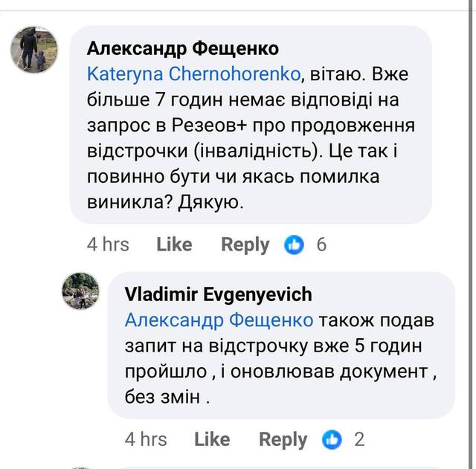Screen dimensions: 476x469
Task: Reply to Vladimir Evgenyevich's comment
Action: (283, 439)
